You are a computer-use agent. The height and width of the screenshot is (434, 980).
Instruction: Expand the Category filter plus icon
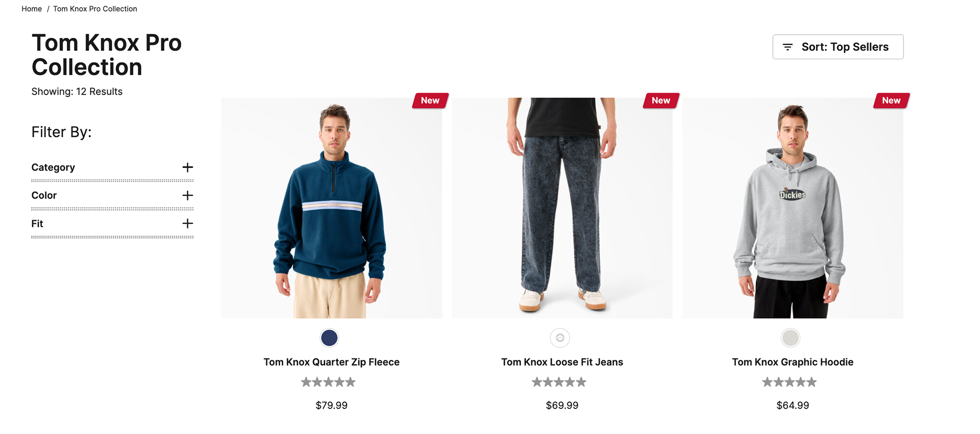tap(188, 167)
